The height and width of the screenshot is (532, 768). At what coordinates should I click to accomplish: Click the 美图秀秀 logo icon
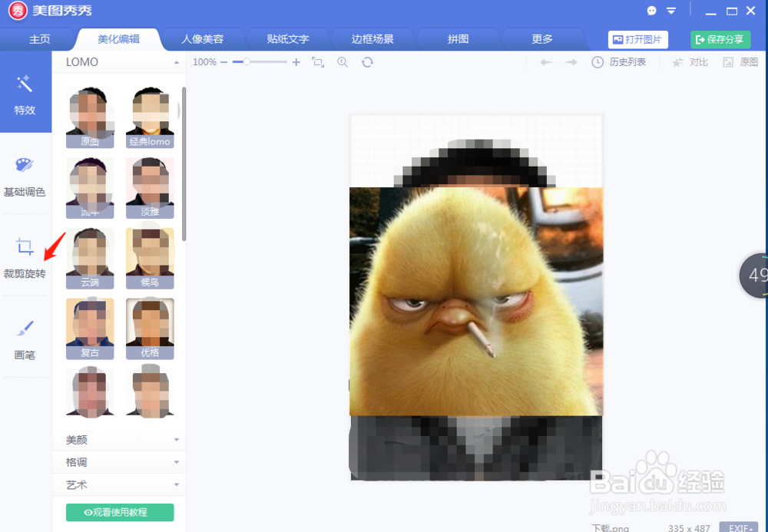click(18, 11)
